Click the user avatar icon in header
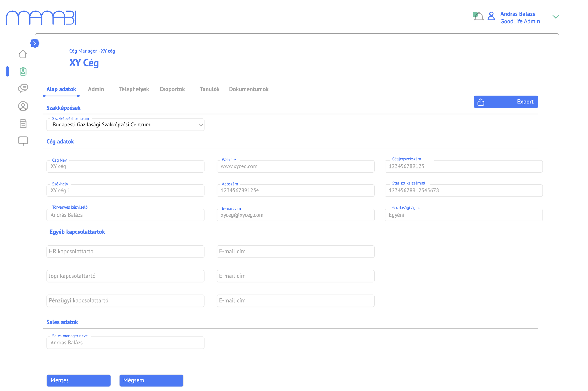The image size is (588, 391). [491, 16]
